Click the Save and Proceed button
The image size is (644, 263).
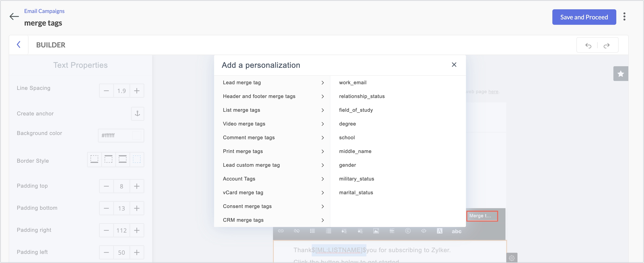584,17
